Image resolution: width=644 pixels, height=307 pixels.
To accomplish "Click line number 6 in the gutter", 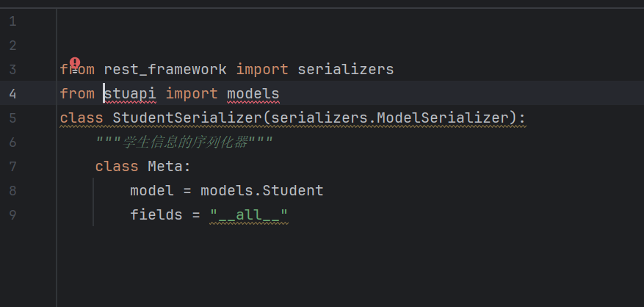I will (12, 142).
